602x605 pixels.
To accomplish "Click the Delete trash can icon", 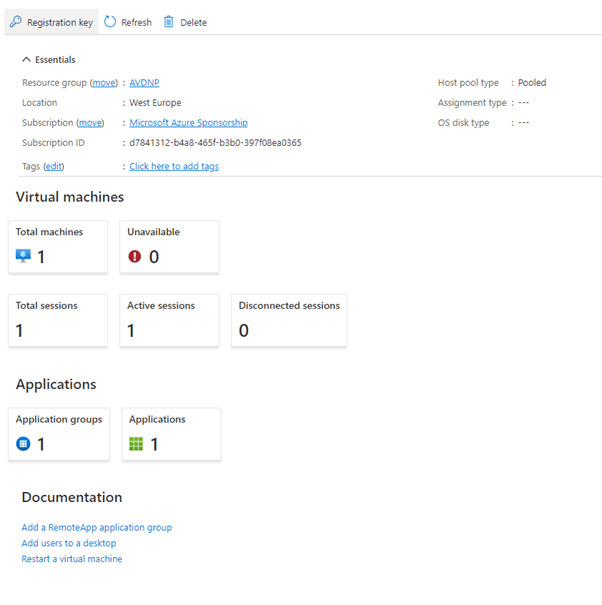I will (169, 22).
